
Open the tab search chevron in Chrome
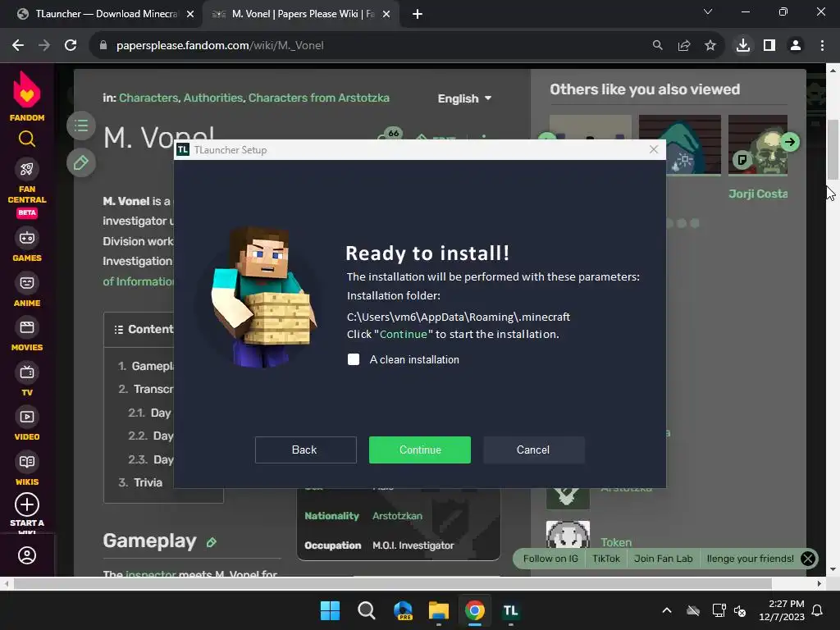(x=708, y=11)
